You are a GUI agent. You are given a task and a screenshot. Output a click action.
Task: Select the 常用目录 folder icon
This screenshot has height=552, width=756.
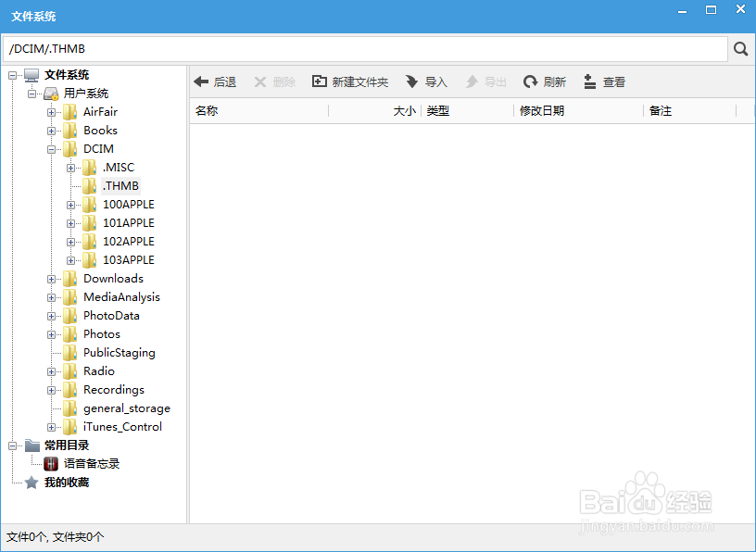31,445
